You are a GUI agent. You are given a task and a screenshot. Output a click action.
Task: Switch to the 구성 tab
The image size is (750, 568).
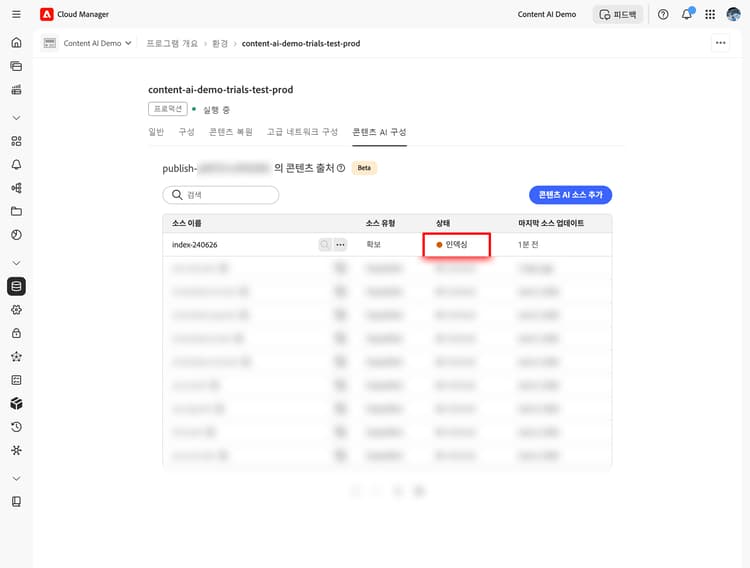[x=187, y=132]
